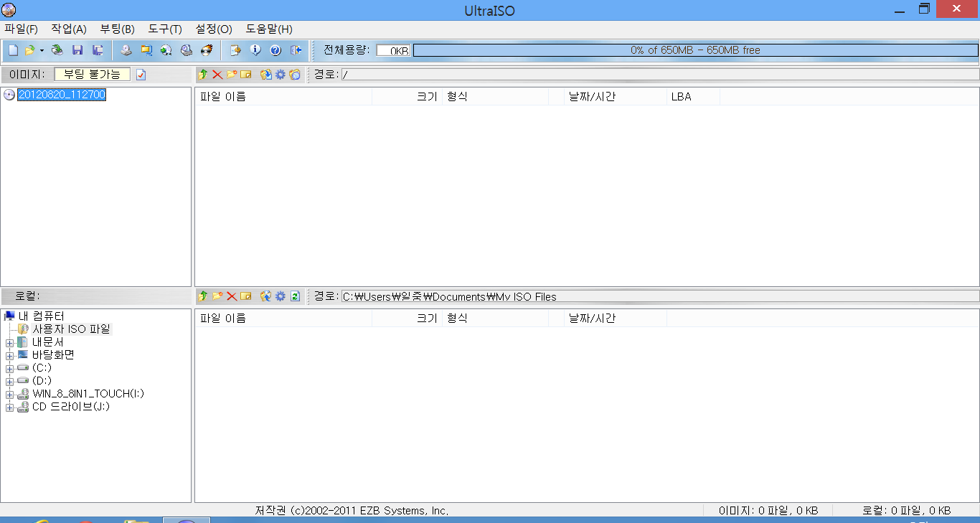Click the image path field showing /
Viewport: 980px width, 523px height.
[659, 75]
